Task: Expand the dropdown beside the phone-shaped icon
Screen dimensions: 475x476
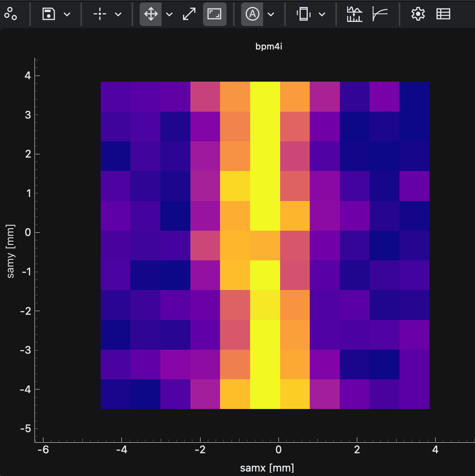Action: coord(322,14)
